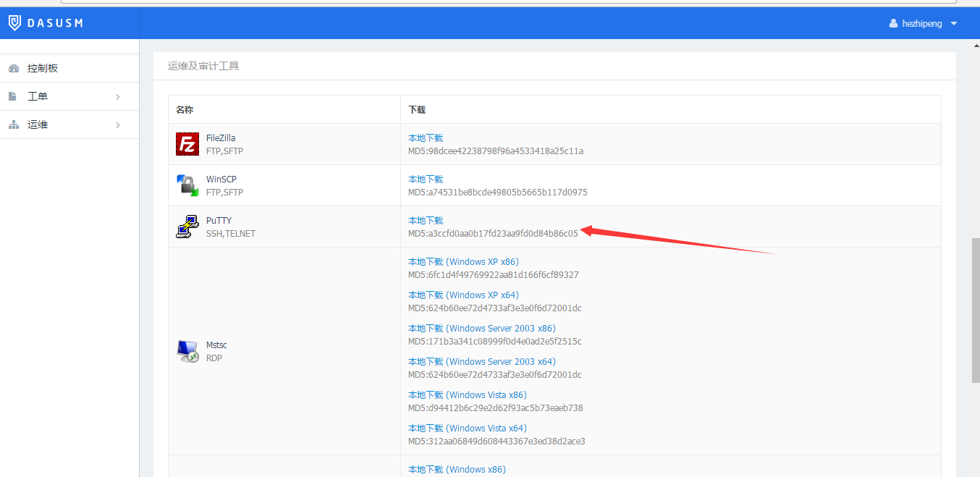Viewport: 980px width, 477px height.
Task: Click the RDP protocol label
Action: [x=214, y=358]
